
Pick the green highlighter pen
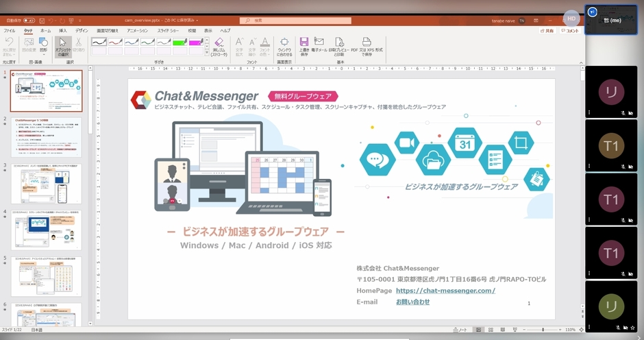point(180,42)
